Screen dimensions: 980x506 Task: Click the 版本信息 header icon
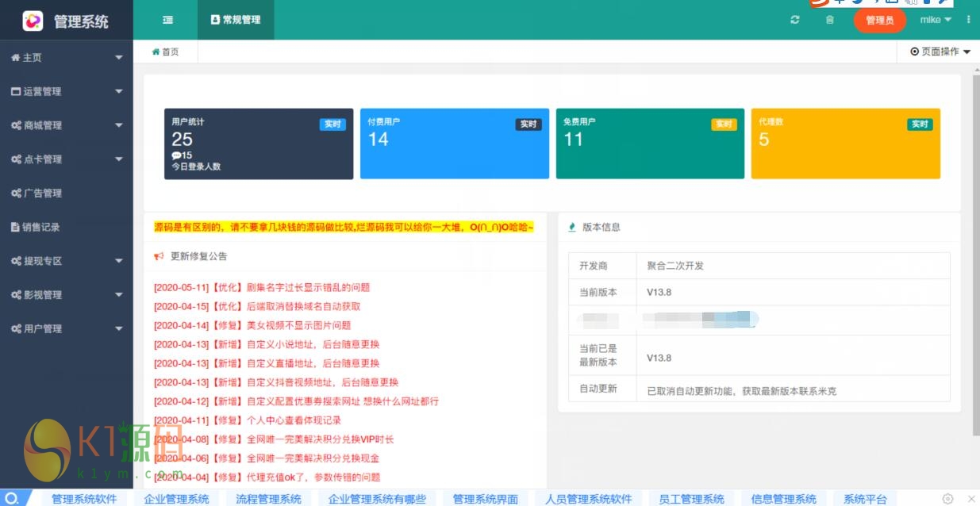572,227
